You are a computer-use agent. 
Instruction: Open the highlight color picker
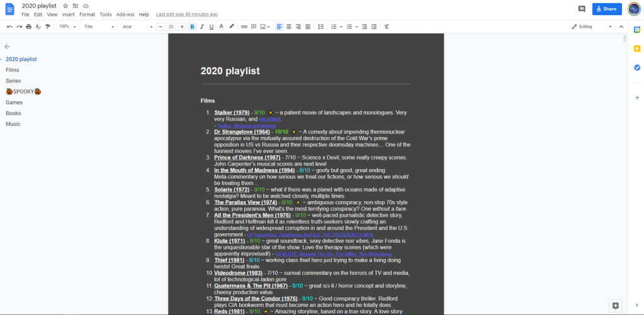pos(231,27)
